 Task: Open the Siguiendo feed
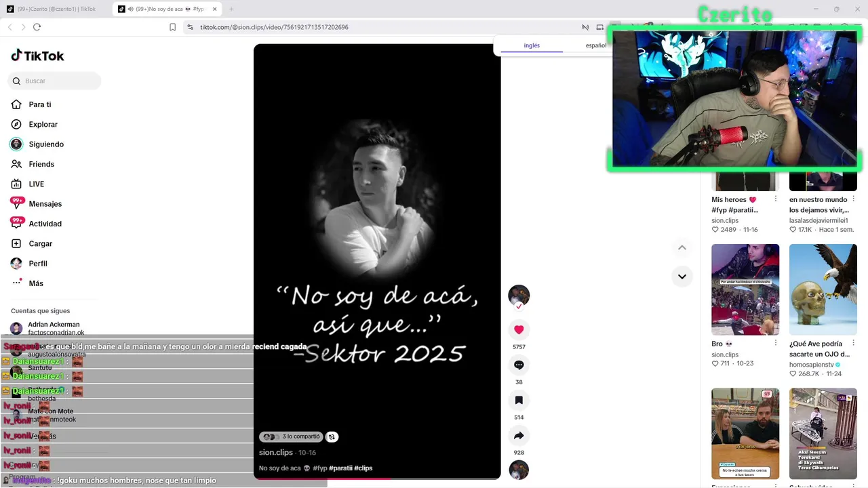[x=46, y=144]
